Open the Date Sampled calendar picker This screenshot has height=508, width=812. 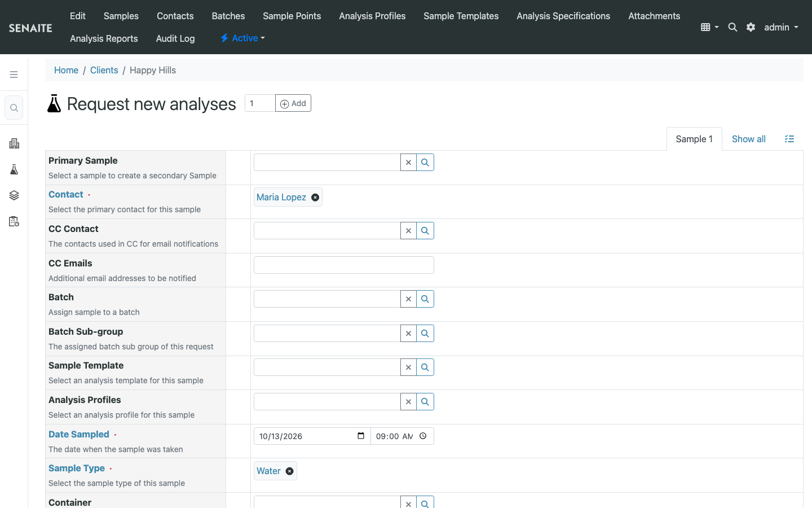point(361,436)
